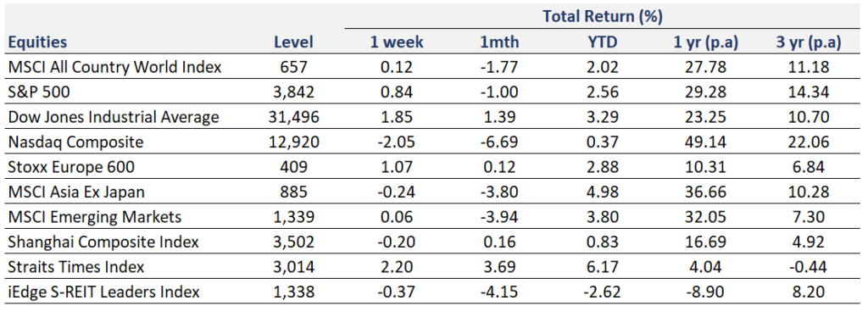The height and width of the screenshot is (317, 868).
Task: Click the Nasdaq 1 yr return 49.14
Action: [x=706, y=142]
